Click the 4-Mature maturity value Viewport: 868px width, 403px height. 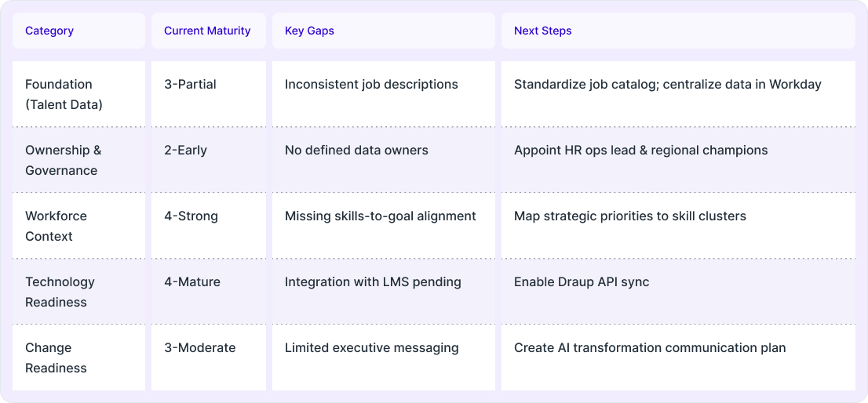click(192, 282)
